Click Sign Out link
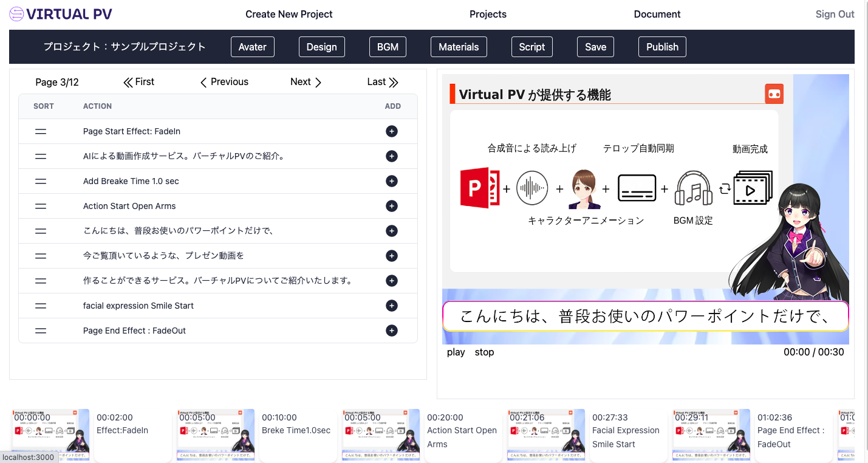Image resolution: width=868 pixels, height=463 pixels. (x=835, y=14)
